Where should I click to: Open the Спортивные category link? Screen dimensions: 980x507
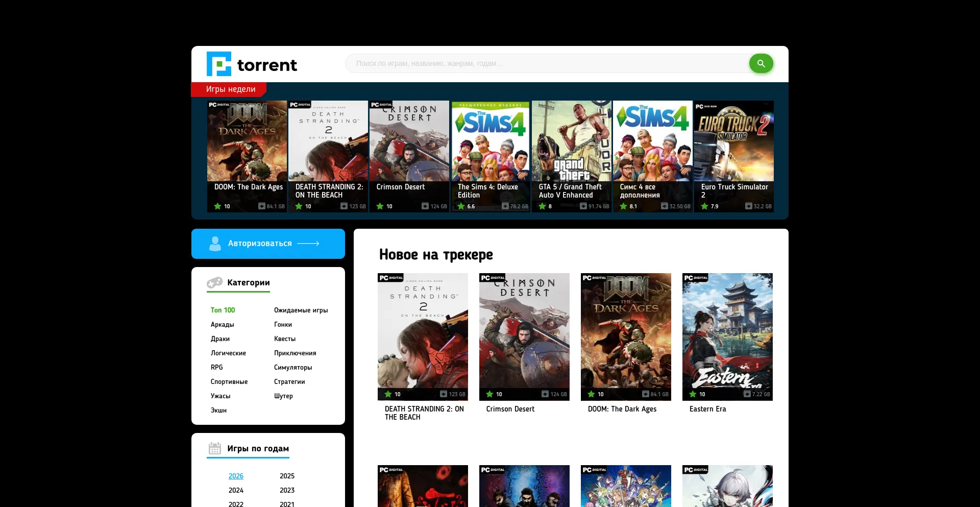(x=229, y=381)
